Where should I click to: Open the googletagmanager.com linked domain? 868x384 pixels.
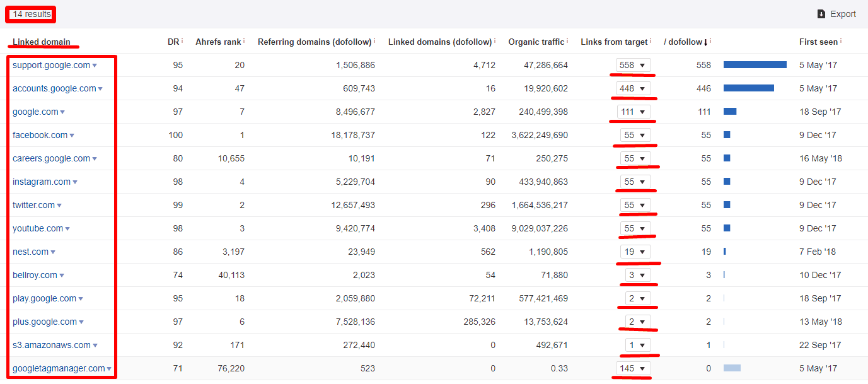click(x=59, y=368)
